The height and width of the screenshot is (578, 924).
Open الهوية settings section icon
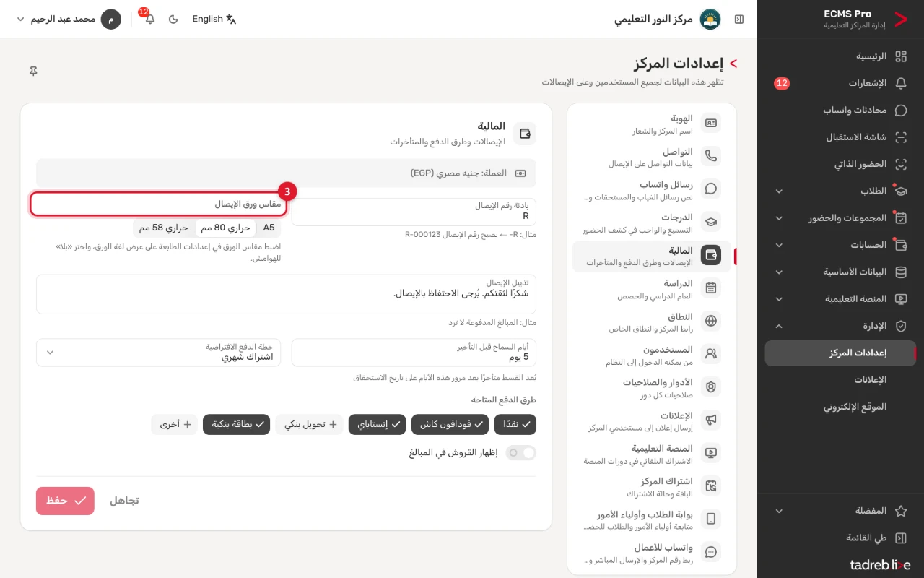711,123
